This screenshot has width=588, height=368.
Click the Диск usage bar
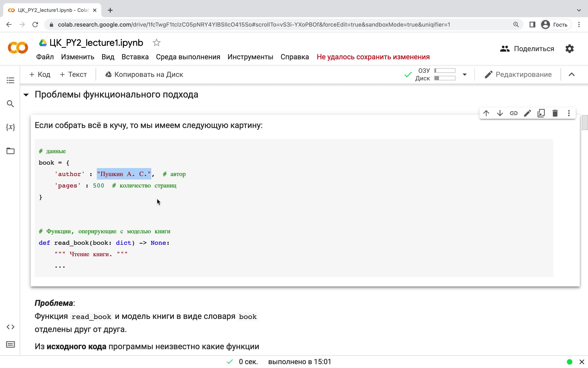pos(445,78)
